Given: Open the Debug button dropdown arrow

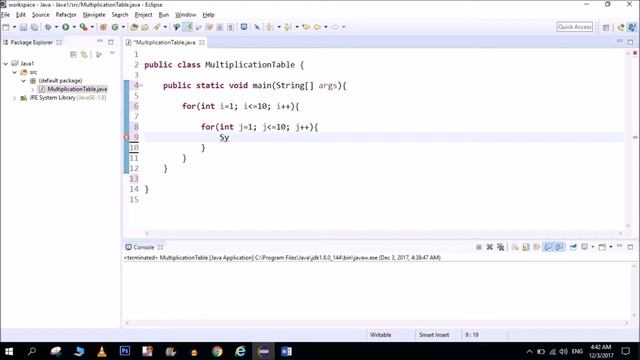Looking at the screenshot, I should [x=56, y=27].
